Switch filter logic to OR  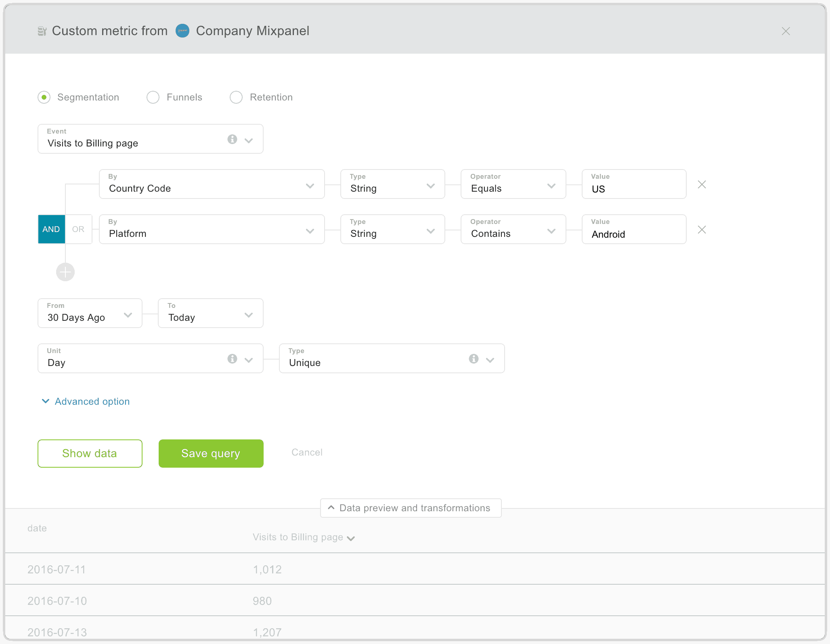point(78,229)
